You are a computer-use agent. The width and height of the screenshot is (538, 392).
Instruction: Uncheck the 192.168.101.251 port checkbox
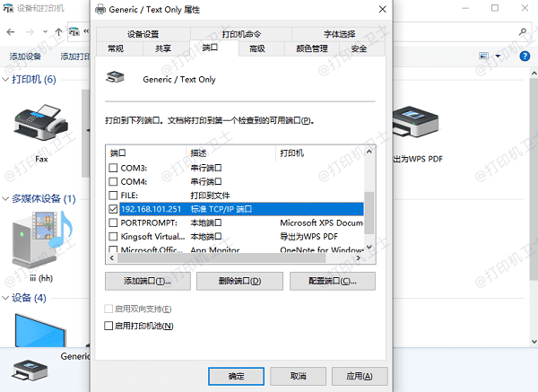(113, 209)
